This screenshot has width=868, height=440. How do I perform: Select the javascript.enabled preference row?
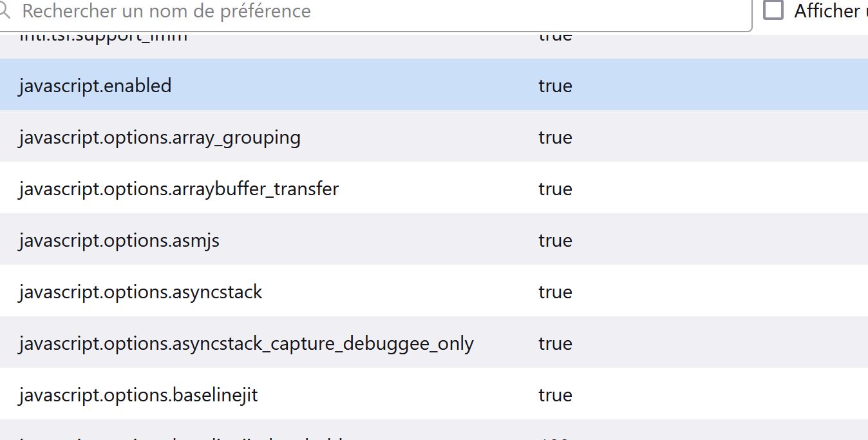434,84
